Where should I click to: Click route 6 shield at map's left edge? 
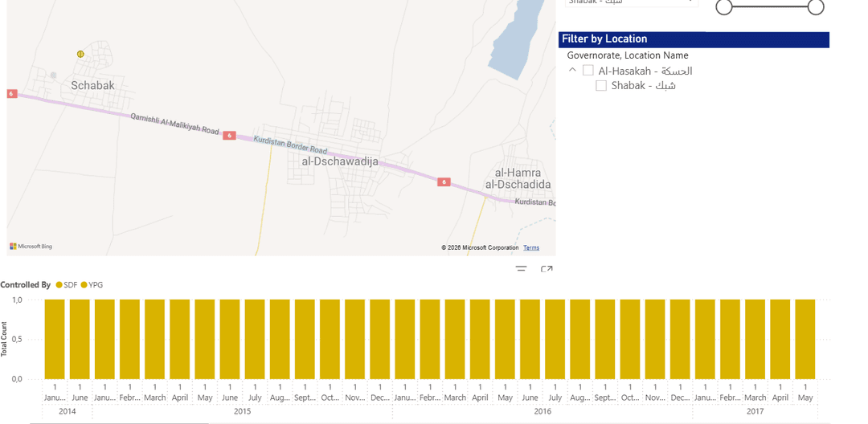coord(12,94)
